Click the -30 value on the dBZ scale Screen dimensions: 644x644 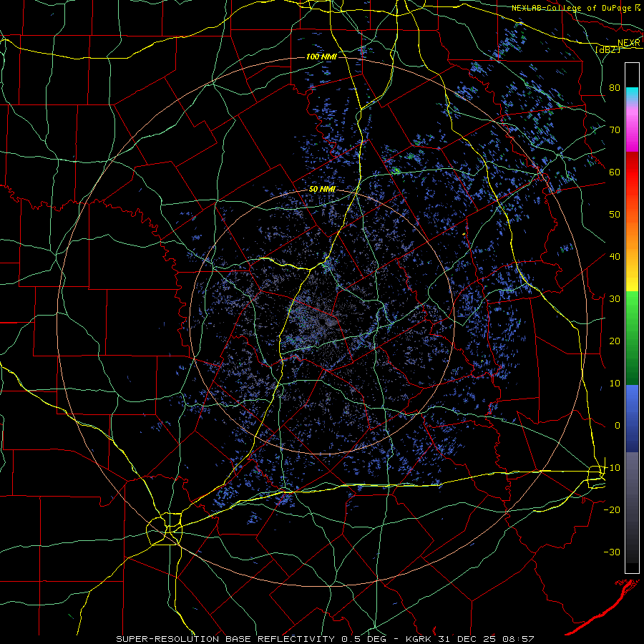click(x=612, y=552)
